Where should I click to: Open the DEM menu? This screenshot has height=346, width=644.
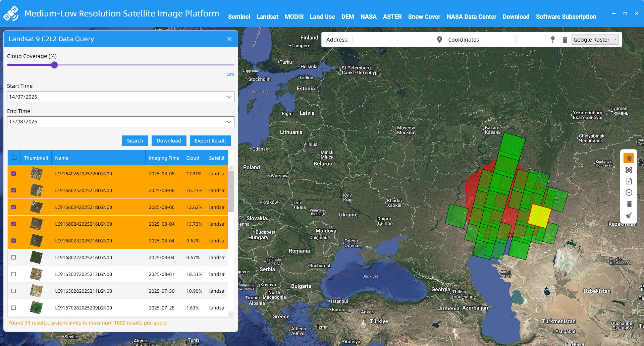pos(348,17)
